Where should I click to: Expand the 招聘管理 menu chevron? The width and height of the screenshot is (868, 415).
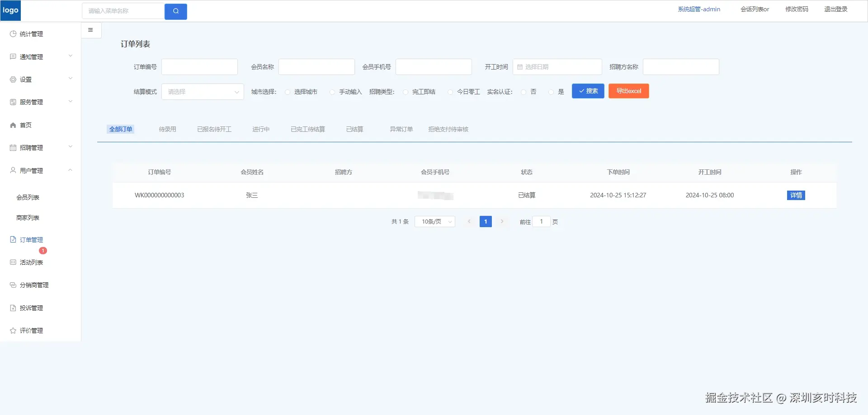[x=71, y=147]
